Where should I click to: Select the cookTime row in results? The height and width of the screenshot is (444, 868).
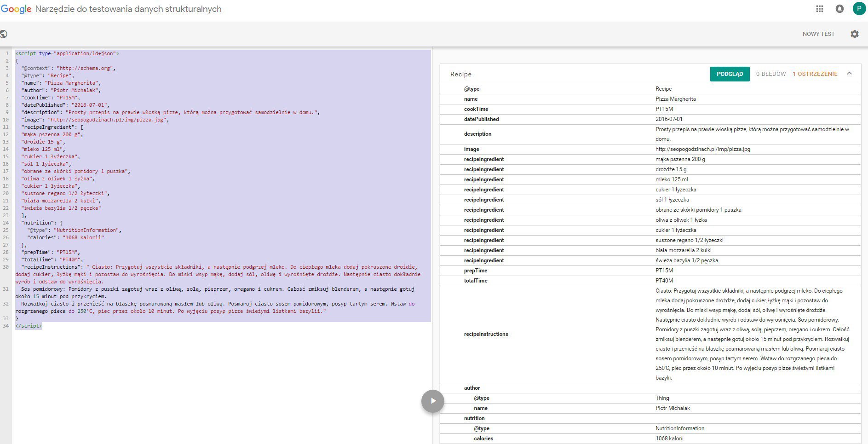tap(650, 109)
